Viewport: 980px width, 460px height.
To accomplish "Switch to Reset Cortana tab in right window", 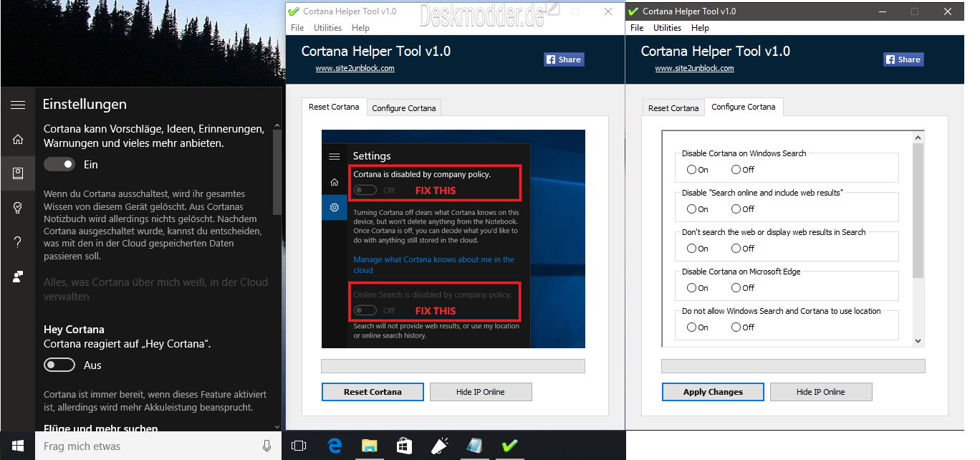I will pyautogui.click(x=673, y=108).
